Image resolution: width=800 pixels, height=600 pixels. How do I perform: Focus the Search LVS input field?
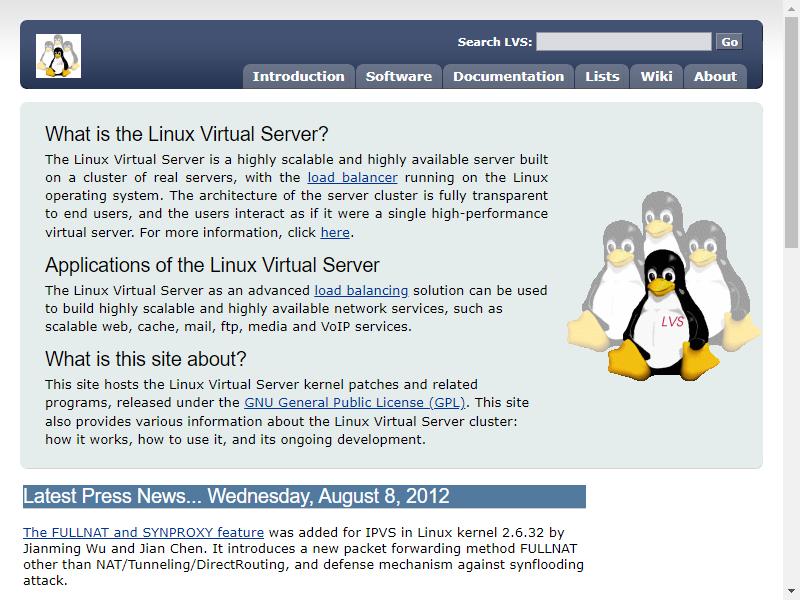pyautogui.click(x=623, y=41)
